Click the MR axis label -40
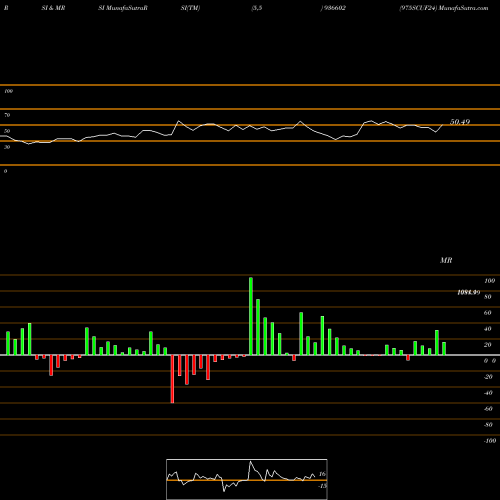Screen dimensions: 500x500 pyautogui.click(x=488, y=393)
